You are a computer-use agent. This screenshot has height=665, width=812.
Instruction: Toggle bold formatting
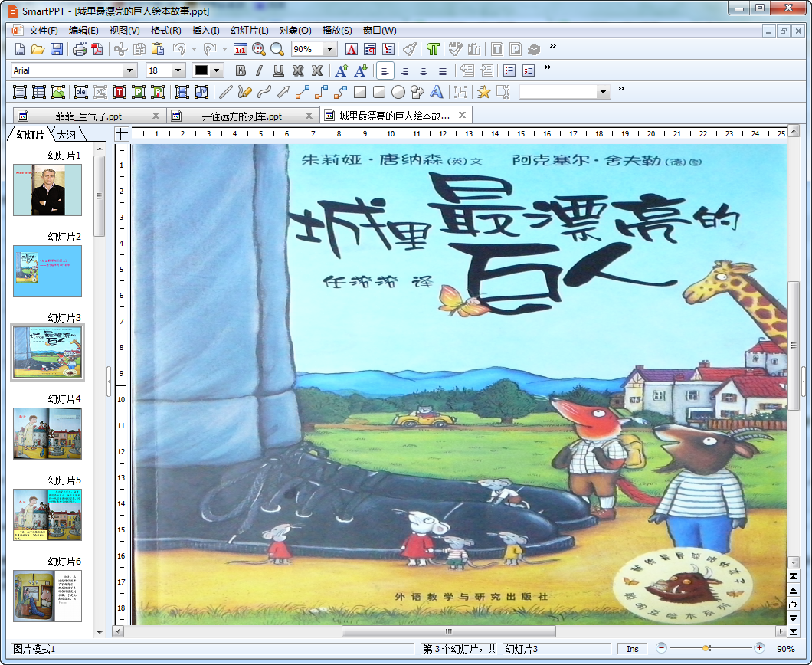pyautogui.click(x=241, y=70)
